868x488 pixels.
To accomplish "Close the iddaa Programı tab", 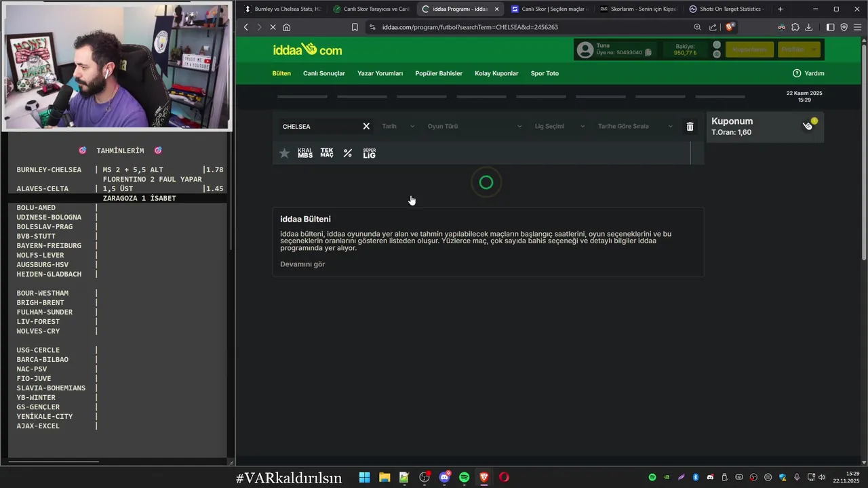I will (496, 9).
